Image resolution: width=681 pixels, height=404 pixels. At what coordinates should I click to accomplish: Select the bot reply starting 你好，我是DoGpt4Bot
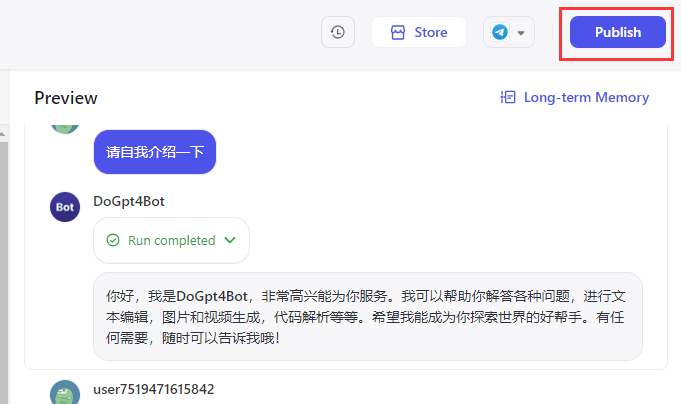pos(368,317)
